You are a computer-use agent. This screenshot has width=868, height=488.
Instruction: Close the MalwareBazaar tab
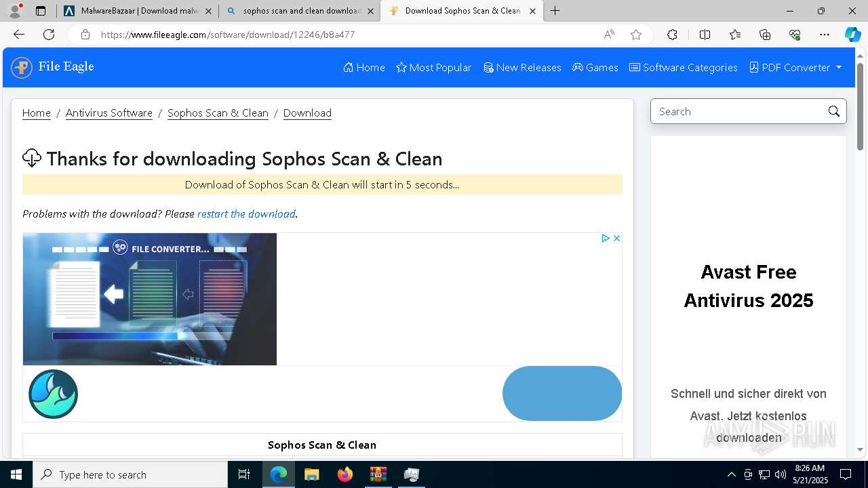tap(208, 11)
